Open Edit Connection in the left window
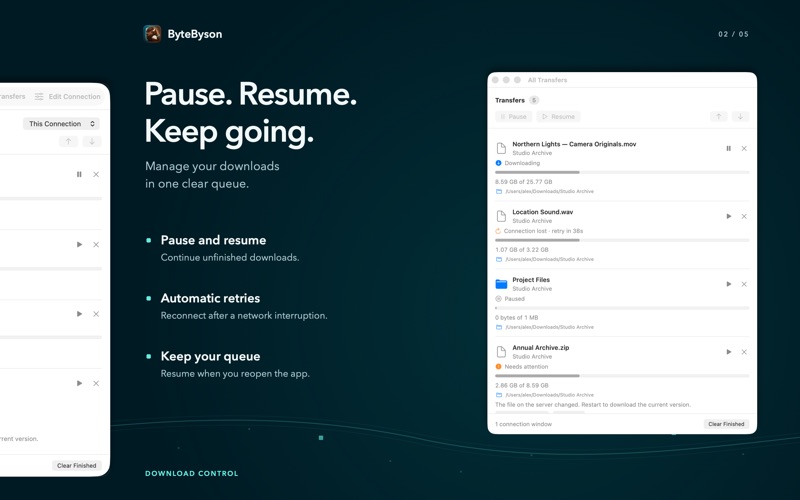Screen dimensions: 800x500 click(74, 96)
